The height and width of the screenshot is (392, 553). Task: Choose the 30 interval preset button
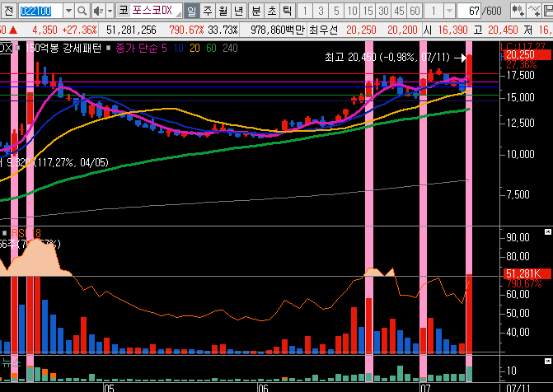tap(383, 11)
